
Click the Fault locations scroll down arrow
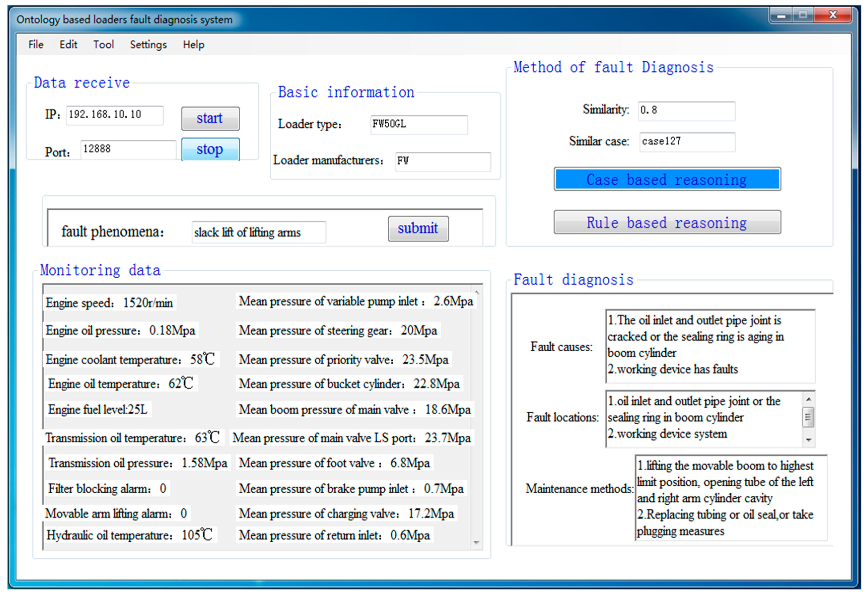click(x=809, y=440)
